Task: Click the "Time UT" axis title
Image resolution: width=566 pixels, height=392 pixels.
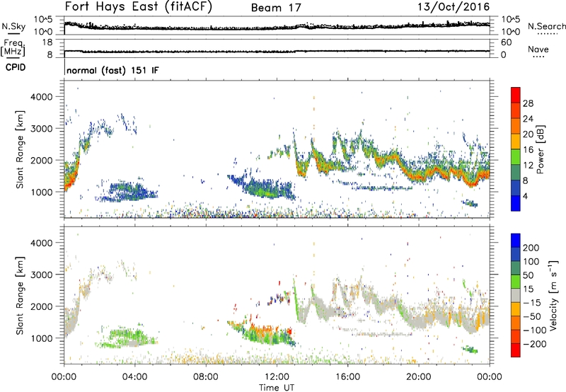Action: point(277,388)
